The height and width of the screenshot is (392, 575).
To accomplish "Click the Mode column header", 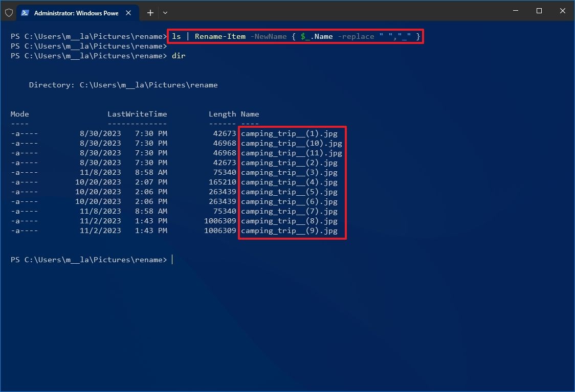I will point(19,114).
